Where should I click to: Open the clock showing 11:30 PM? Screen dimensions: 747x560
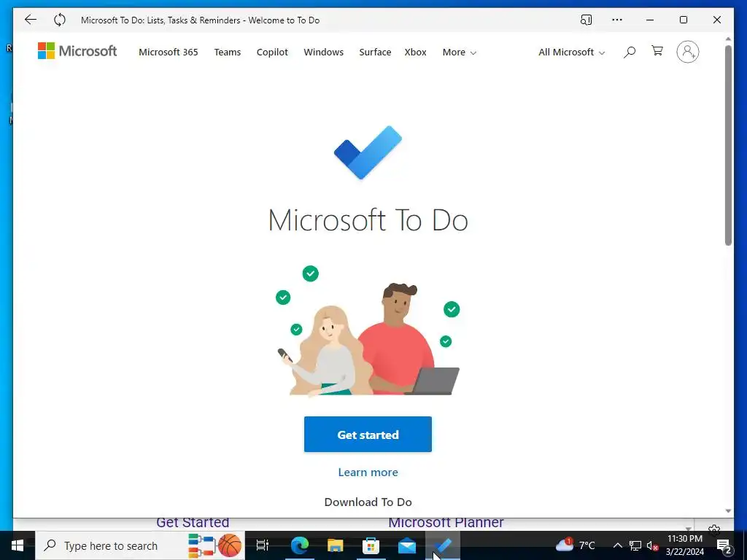pyautogui.click(x=684, y=545)
